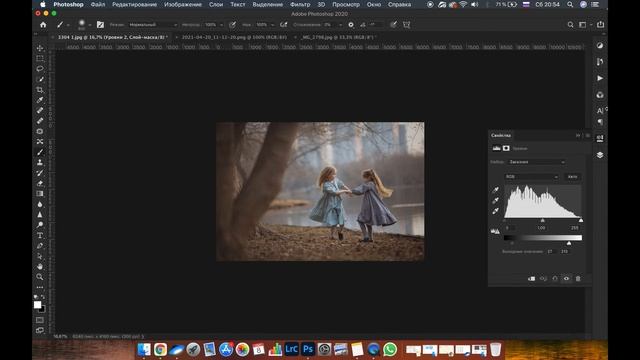Select the Dodge tool
The image size is (640, 360).
pyautogui.click(x=40, y=225)
